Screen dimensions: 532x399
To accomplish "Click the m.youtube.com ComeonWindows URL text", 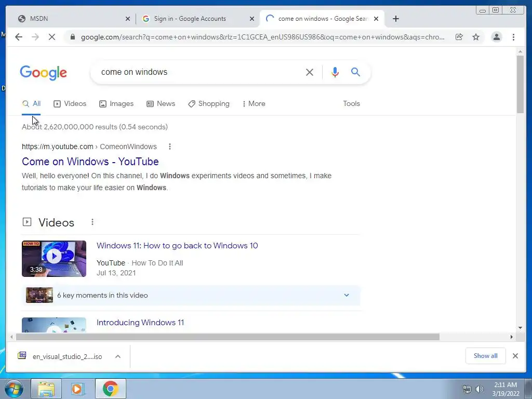I will click(x=89, y=147).
